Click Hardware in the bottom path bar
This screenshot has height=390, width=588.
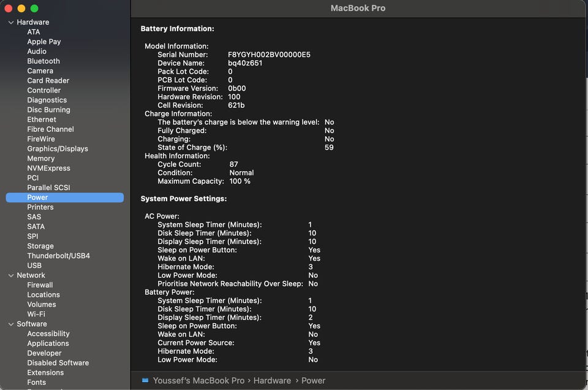[272, 380]
